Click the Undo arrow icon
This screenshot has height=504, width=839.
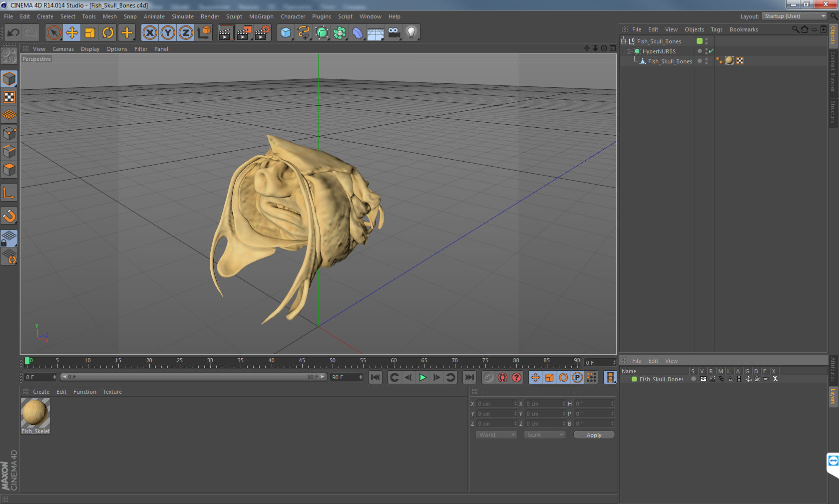pyautogui.click(x=13, y=33)
